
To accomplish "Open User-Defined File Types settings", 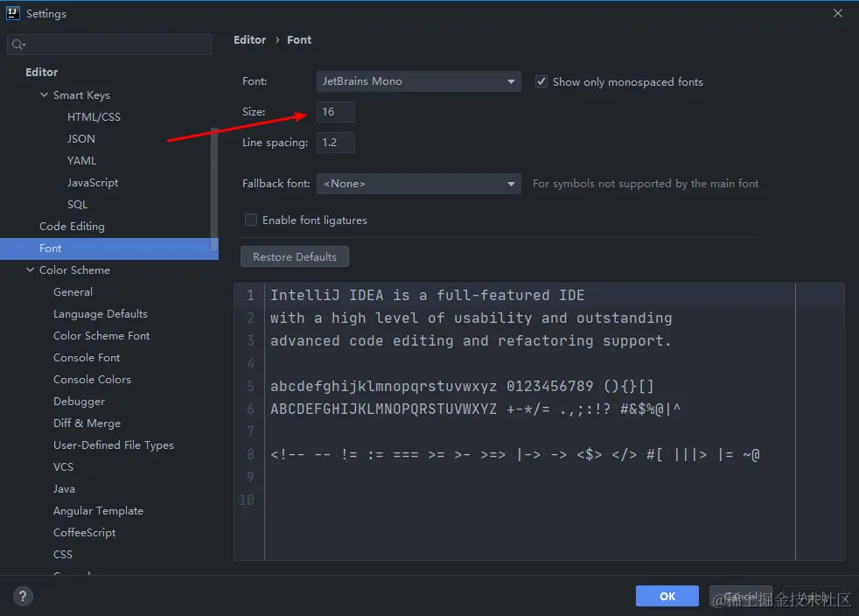I will 114,445.
